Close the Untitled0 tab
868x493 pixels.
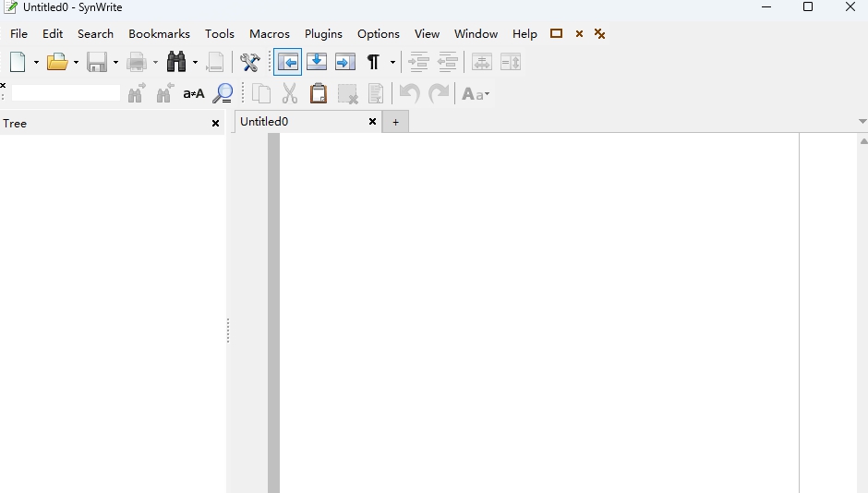pos(372,121)
